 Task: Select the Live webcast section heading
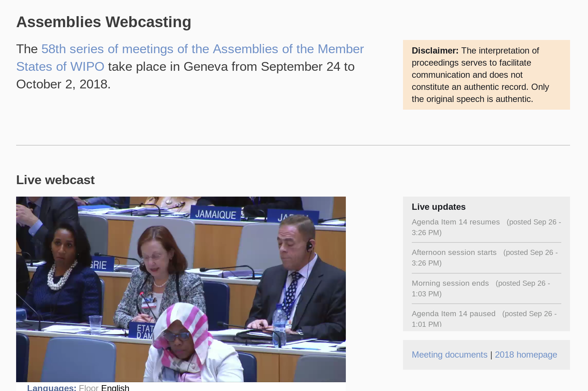(55, 180)
